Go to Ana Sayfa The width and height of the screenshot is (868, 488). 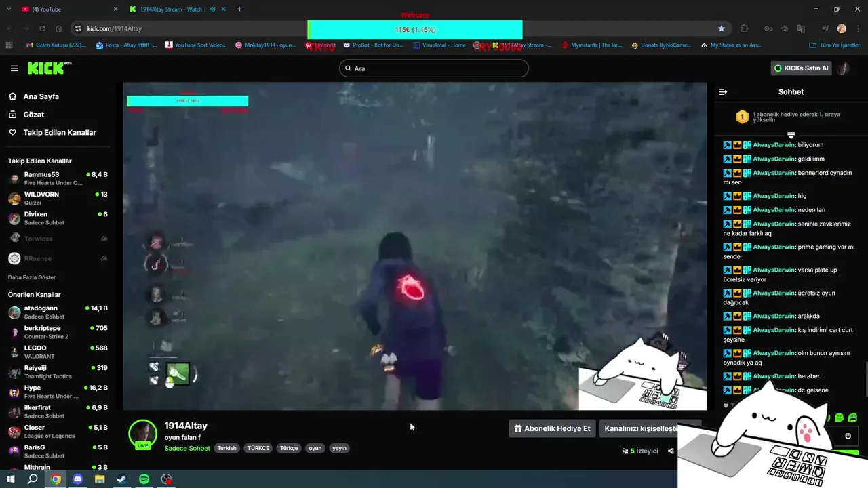click(x=41, y=96)
